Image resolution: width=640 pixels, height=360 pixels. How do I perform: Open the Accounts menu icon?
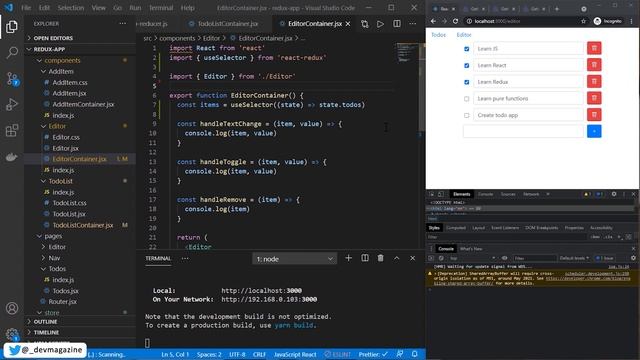coord(12,308)
